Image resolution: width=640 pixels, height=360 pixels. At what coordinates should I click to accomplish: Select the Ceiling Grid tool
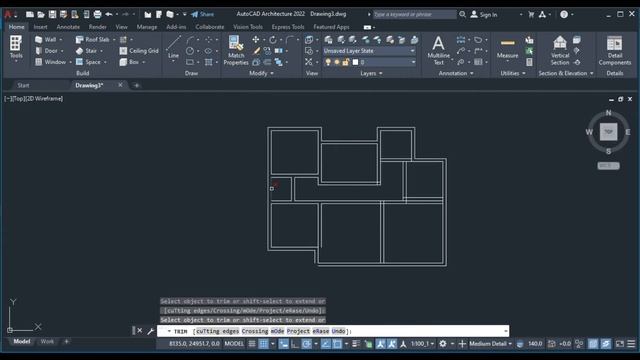pyautogui.click(x=139, y=51)
